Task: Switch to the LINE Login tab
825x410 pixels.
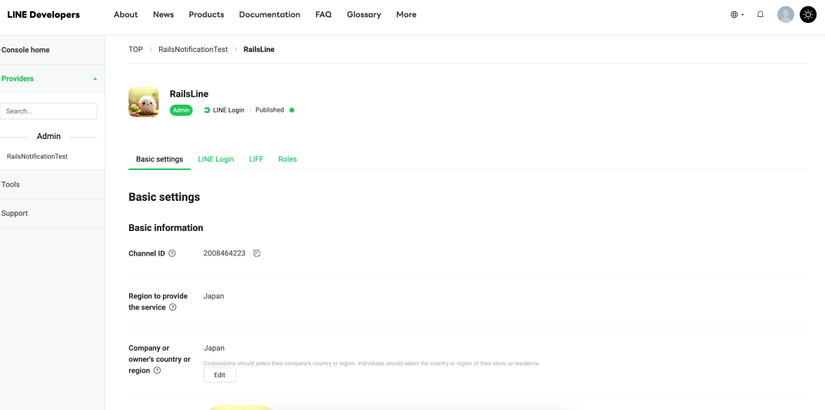Action: 216,159
